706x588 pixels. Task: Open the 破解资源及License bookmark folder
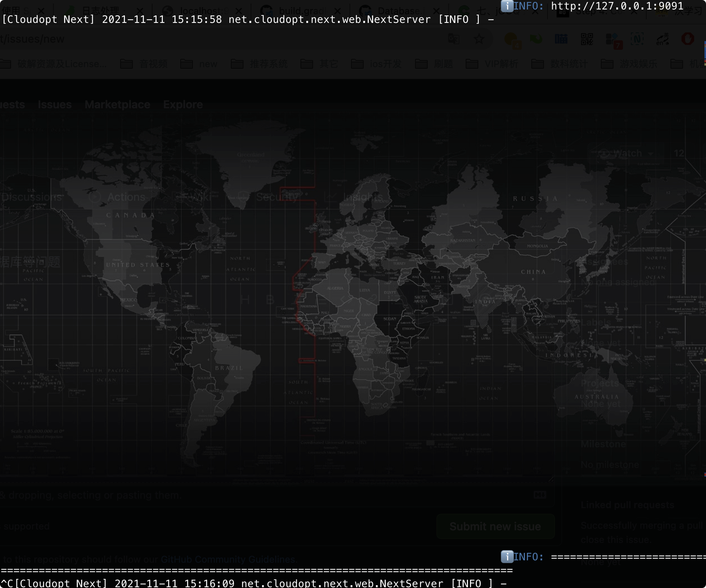click(x=53, y=64)
